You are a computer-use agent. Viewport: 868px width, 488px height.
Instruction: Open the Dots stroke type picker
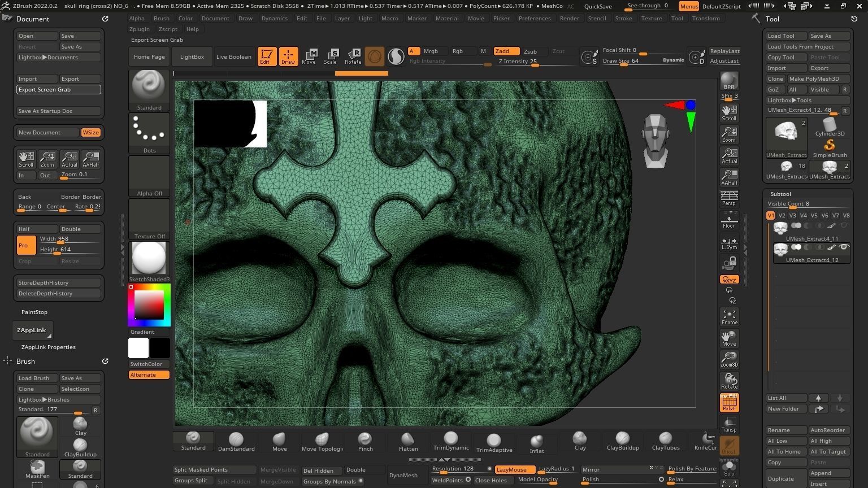click(149, 133)
